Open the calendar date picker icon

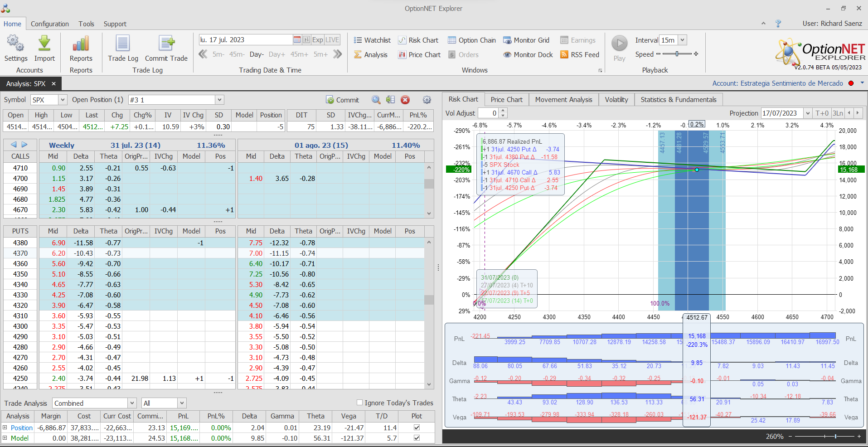click(x=297, y=40)
